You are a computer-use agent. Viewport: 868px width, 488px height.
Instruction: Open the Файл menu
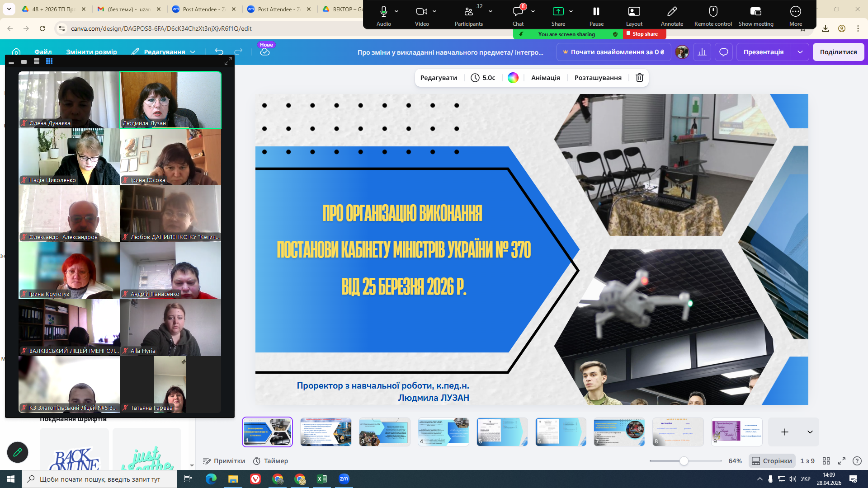pos(43,52)
